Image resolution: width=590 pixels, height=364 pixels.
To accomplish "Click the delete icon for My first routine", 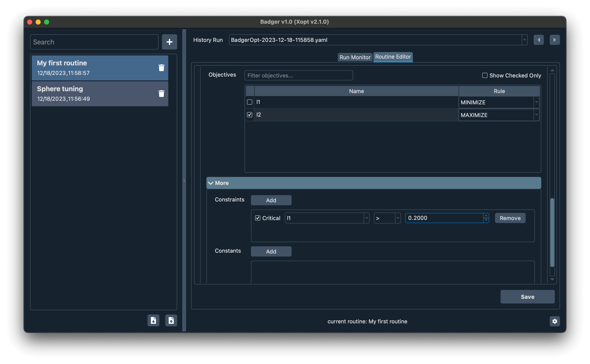I will 161,68.
